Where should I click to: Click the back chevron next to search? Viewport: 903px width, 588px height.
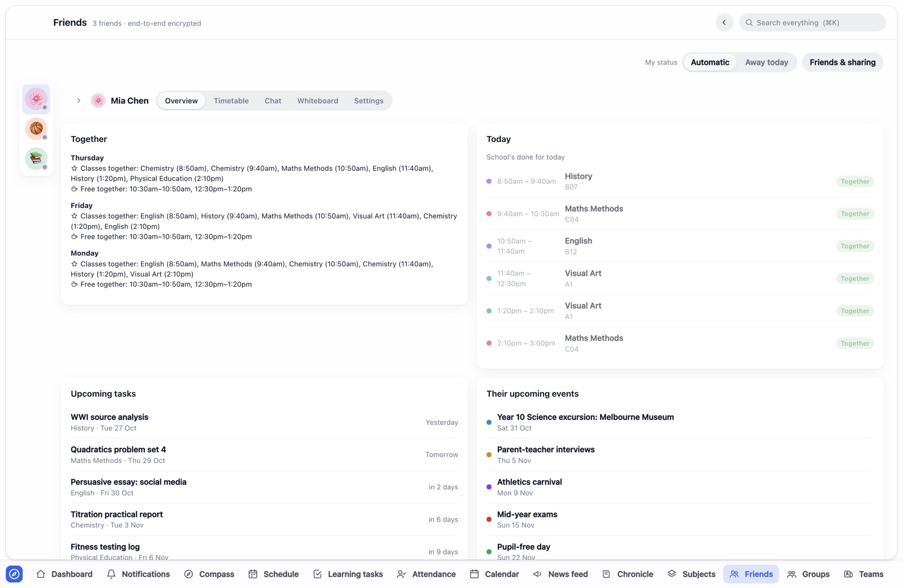724,23
